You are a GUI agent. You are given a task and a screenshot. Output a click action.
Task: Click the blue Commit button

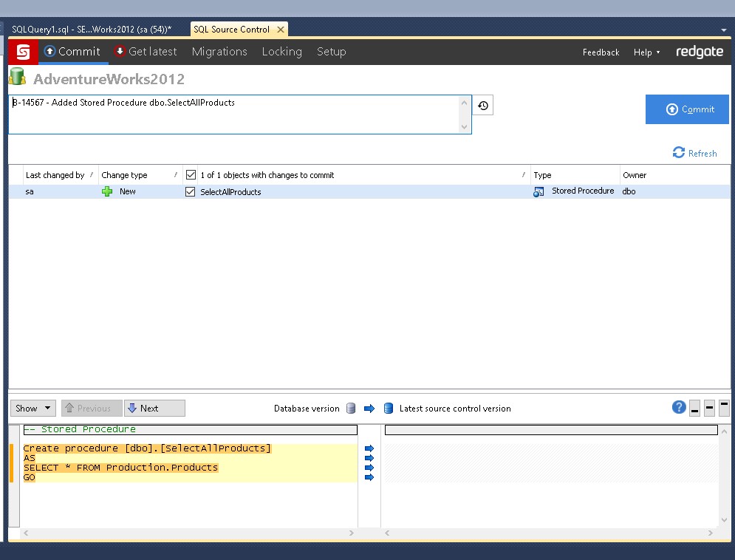point(687,109)
